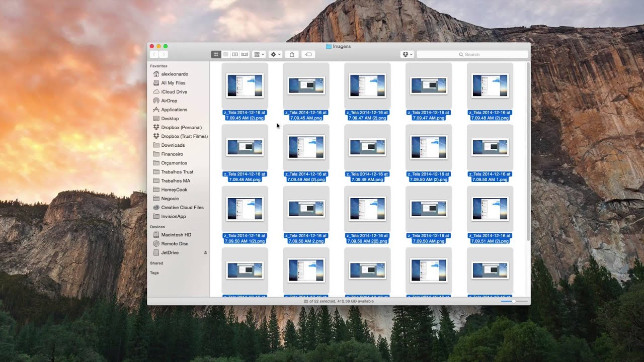Open the item arrangement dropdown
The width and height of the screenshot is (644, 362).
pyautogui.click(x=259, y=54)
